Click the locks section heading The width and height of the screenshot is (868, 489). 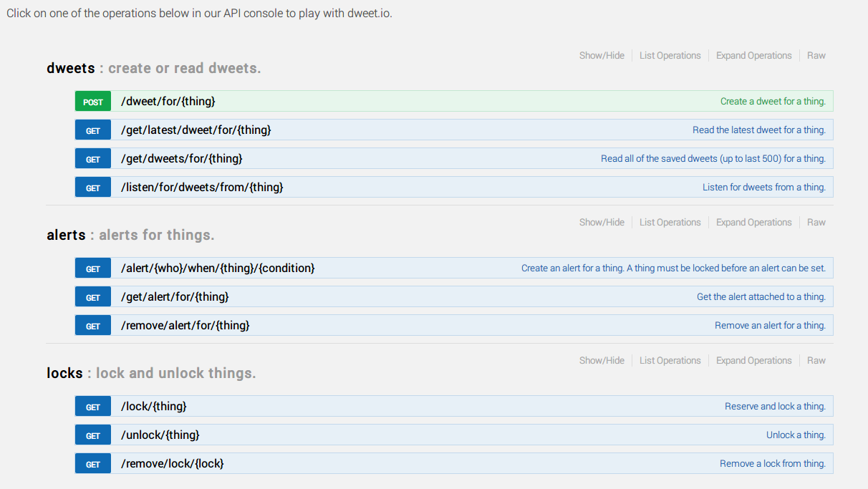pos(65,373)
